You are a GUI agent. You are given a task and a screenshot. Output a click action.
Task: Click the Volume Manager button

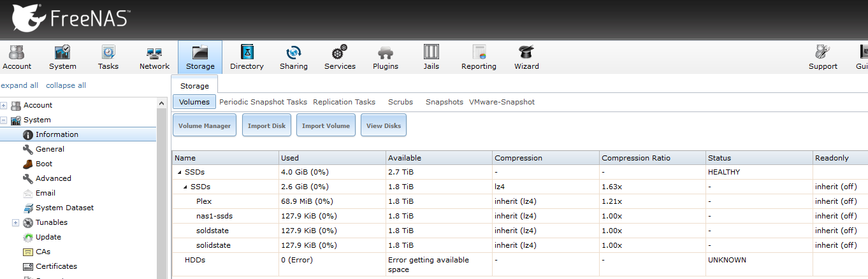[x=205, y=125]
